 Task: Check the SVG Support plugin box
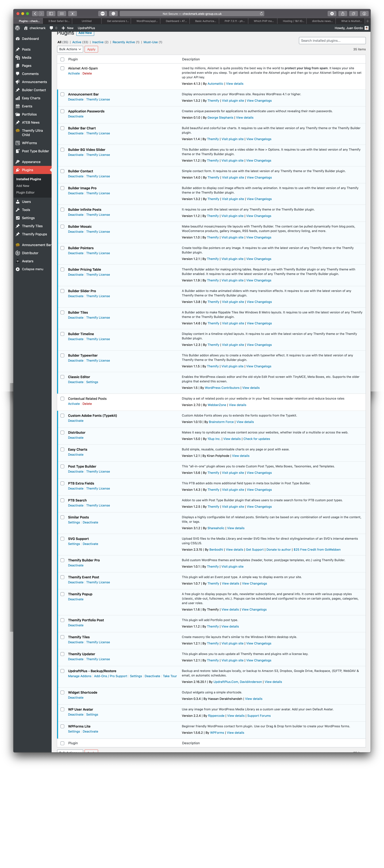coord(62,539)
